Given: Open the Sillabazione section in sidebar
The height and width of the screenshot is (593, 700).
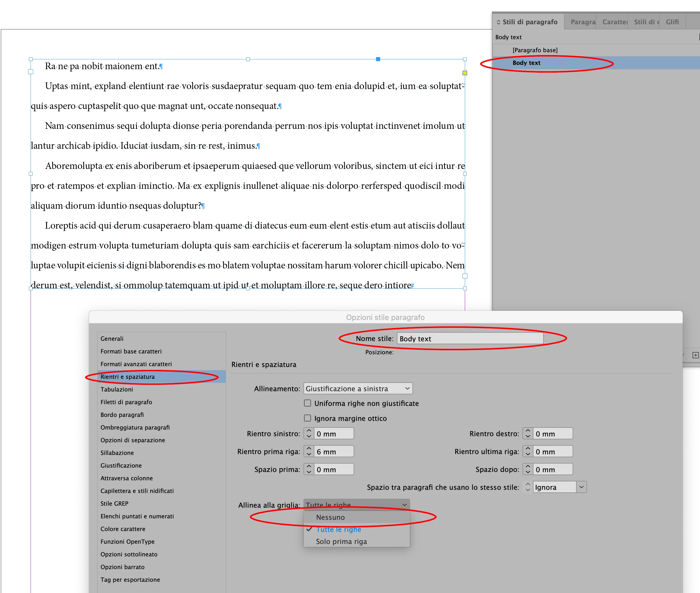Looking at the screenshot, I should pos(117,453).
